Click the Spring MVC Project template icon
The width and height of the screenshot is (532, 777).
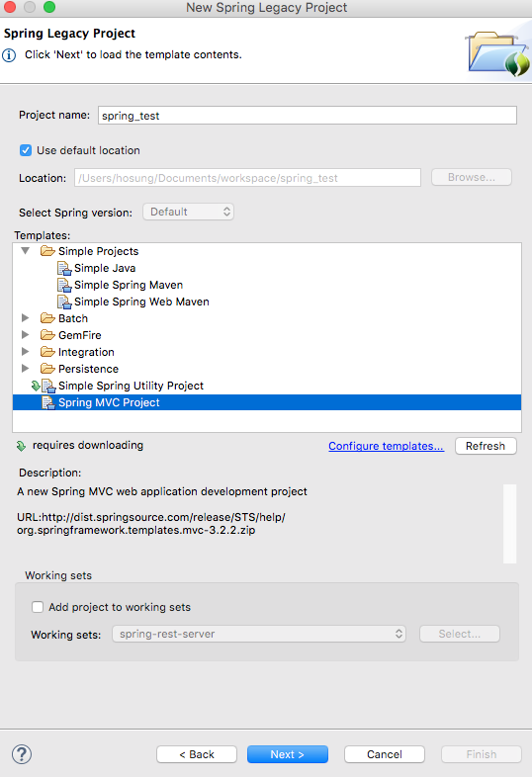48,403
